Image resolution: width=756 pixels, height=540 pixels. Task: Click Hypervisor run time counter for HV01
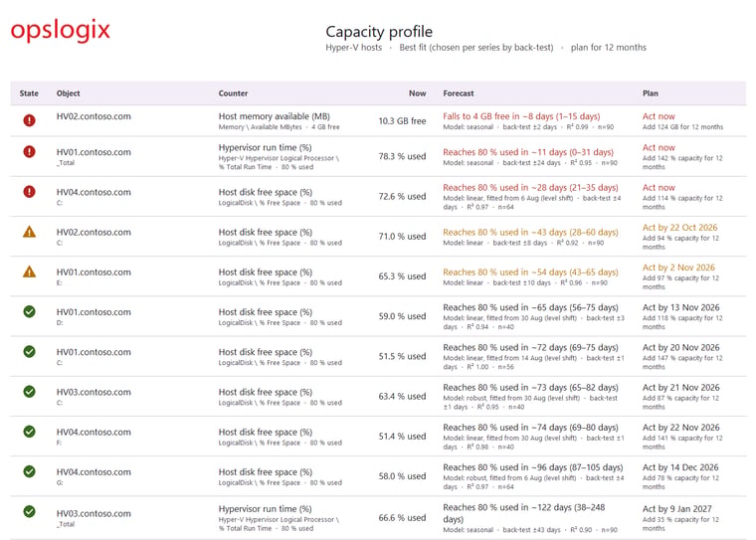click(265, 147)
